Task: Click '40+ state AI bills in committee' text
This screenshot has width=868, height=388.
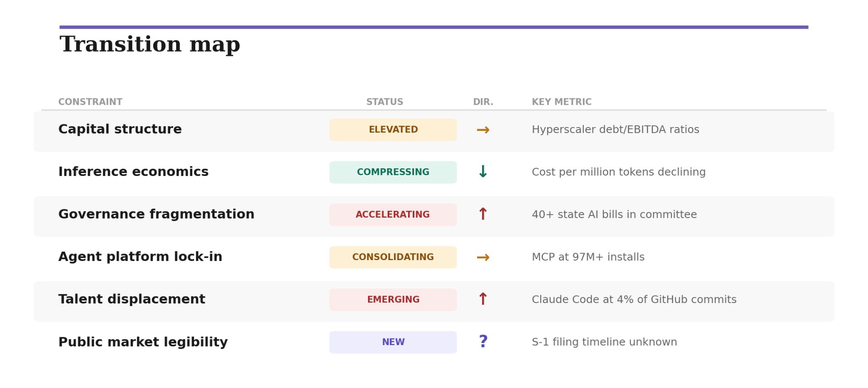Action: click(x=614, y=215)
